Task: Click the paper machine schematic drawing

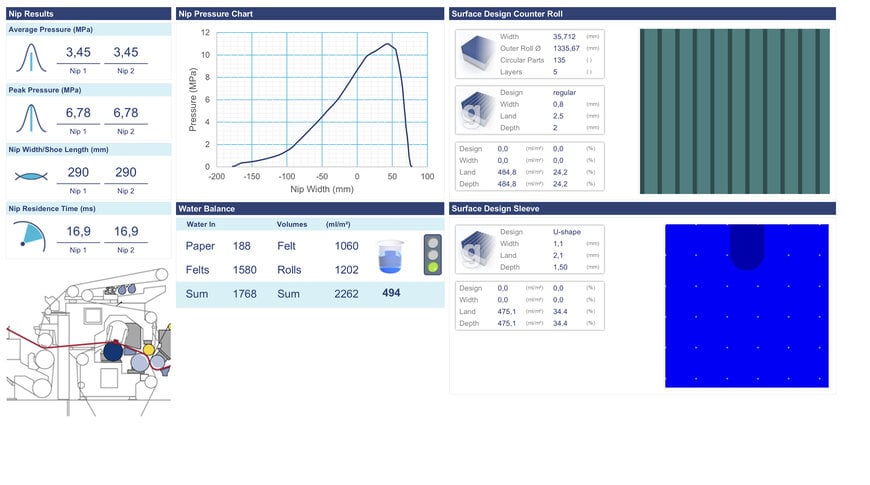Action: (88, 340)
